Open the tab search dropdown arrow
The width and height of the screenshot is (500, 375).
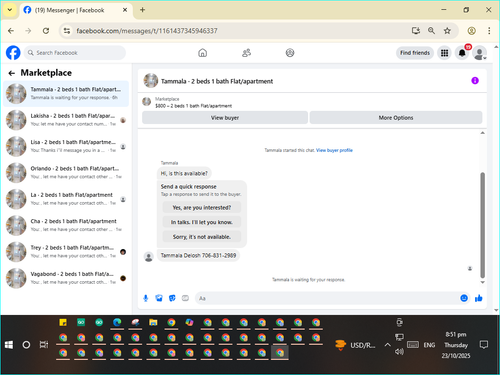click(10, 10)
